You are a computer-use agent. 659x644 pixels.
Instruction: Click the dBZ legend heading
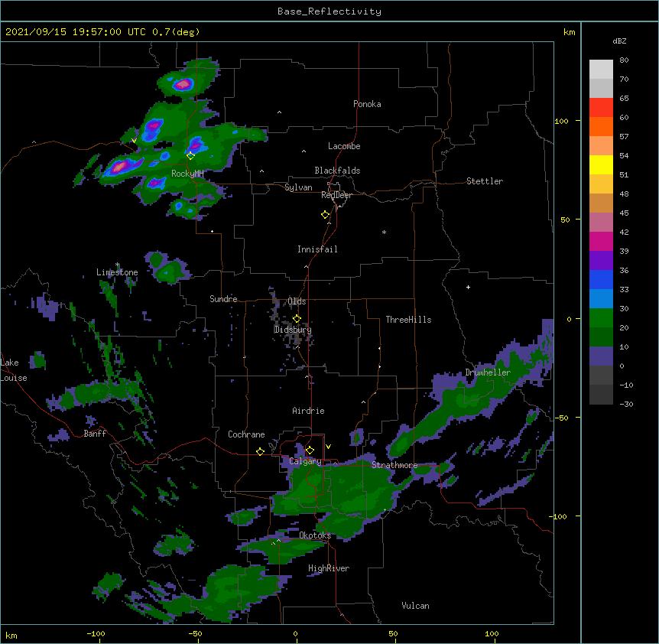point(619,41)
